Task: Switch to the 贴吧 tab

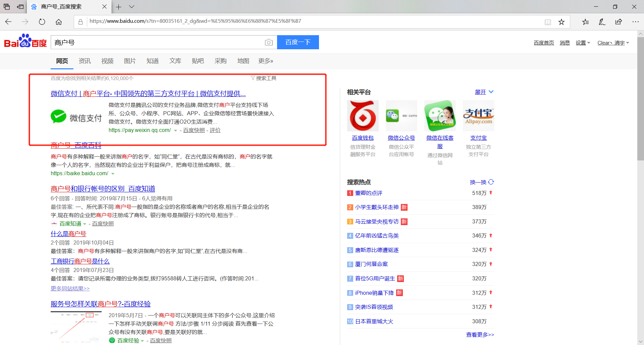Action: (x=198, y=61)
